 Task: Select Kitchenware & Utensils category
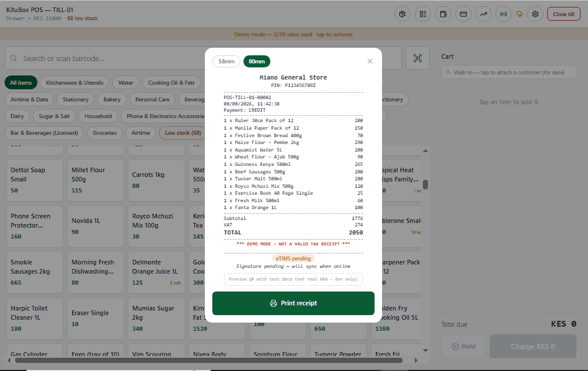pos(75,82)
